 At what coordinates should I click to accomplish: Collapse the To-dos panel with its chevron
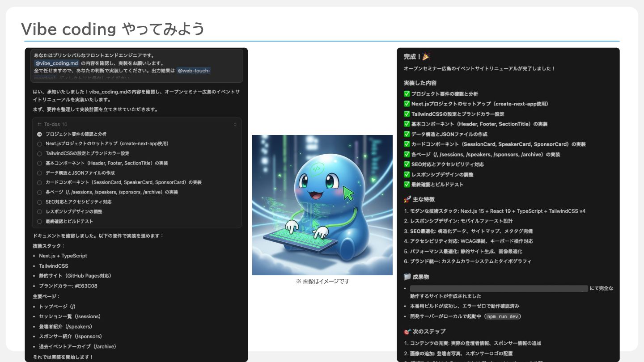pyautogui.click(x=235, y=124)
